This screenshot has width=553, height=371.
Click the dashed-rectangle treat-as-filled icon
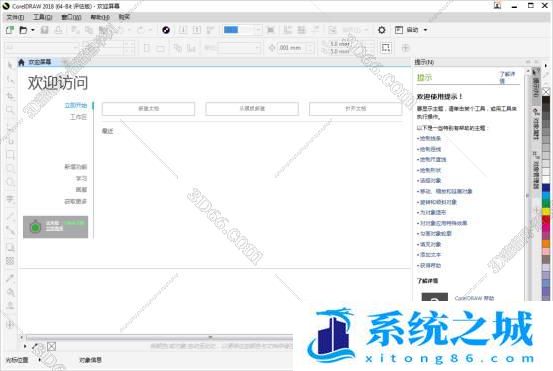tap(386, 48)
